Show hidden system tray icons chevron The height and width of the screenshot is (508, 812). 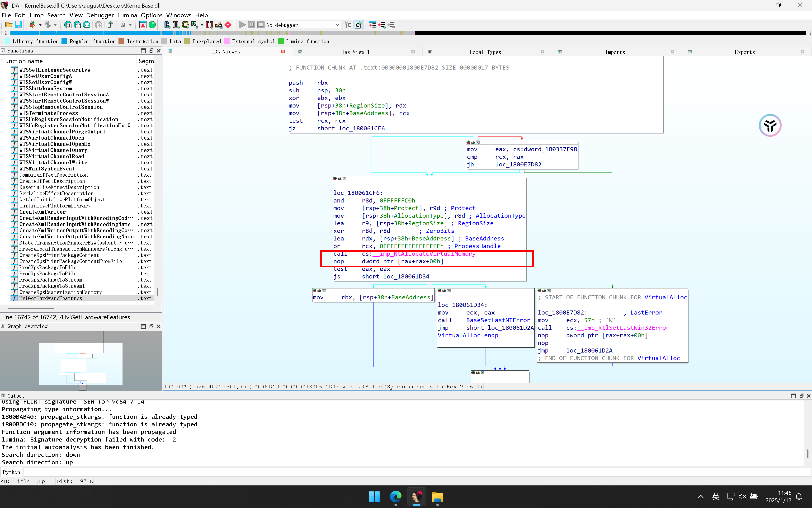pyautogui.click(x=700, y=497)
